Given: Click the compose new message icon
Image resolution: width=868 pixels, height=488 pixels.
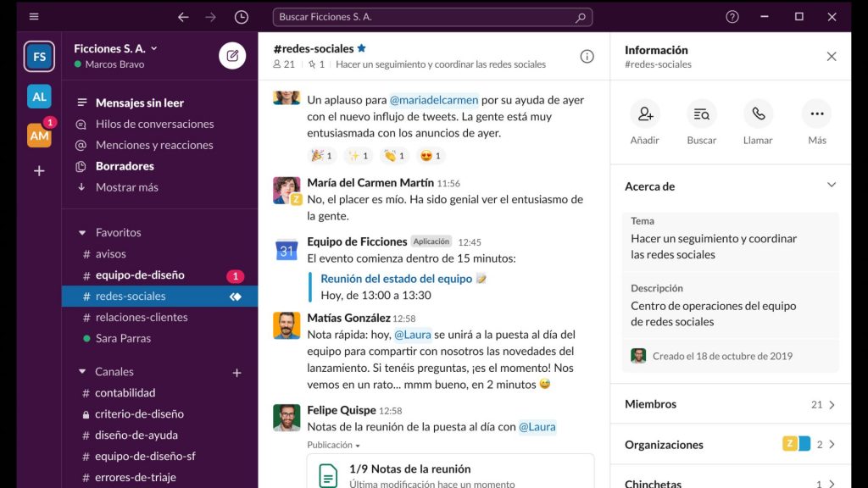Looking at the screenshot, I should click(232, 56).
